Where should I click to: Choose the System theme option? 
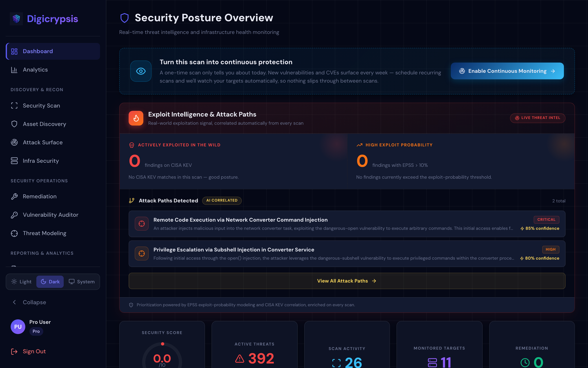[x=82, y=282]
